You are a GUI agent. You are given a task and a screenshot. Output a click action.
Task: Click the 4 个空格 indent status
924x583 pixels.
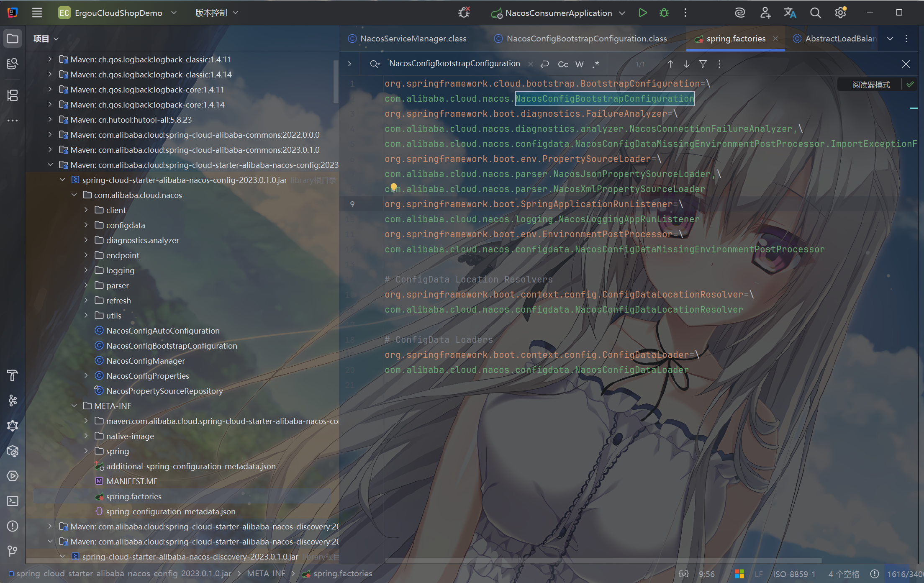(844, 574)
